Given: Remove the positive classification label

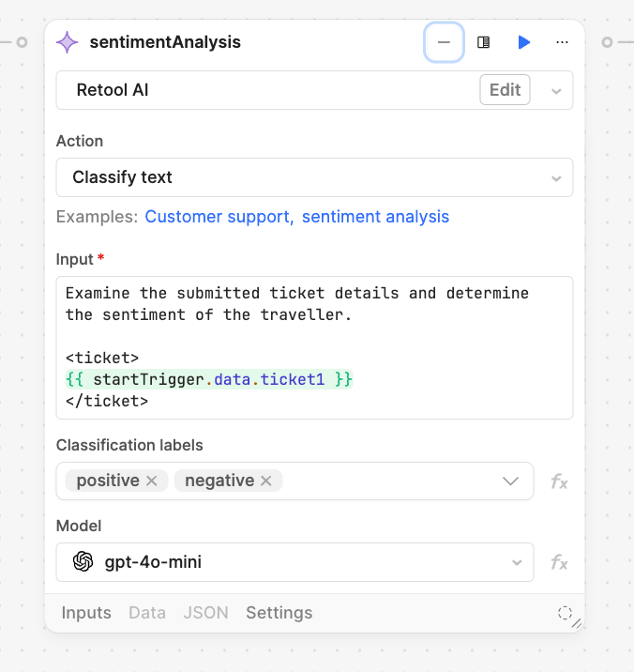Looking at the screenshot, I should pos(152,481).
